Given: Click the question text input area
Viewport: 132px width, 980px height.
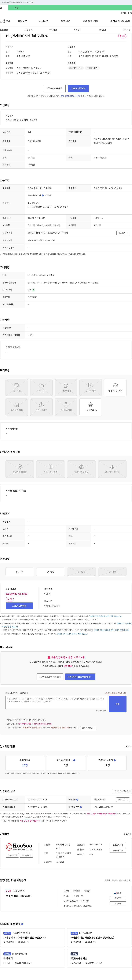Looking at the screenshot, I should [56, 702].
